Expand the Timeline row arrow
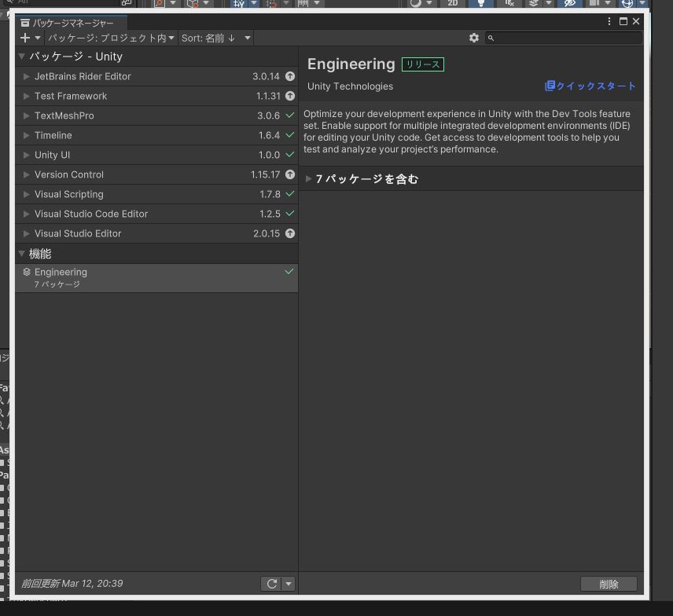673x616 pixels. (26, 135)
